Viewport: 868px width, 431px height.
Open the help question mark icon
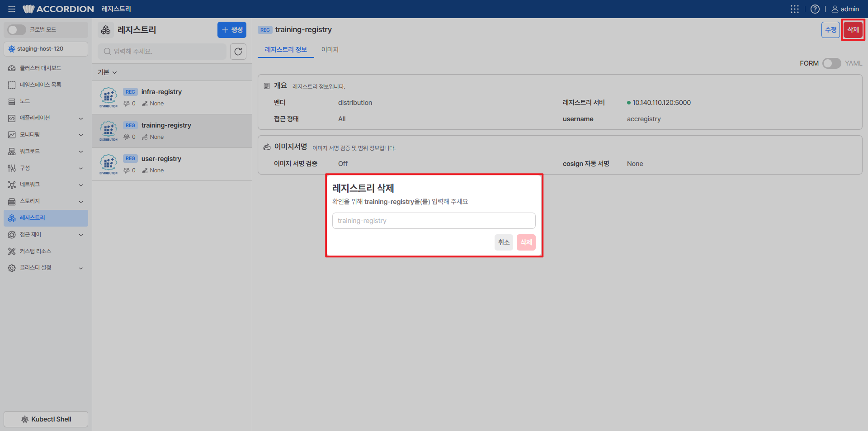click(815, 9)
